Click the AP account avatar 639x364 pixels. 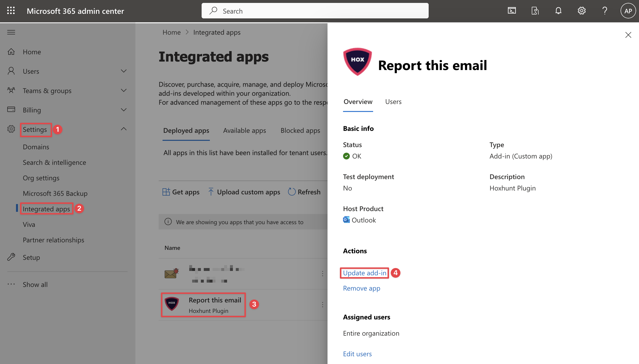pyautogui.click(x=628, y=11)
